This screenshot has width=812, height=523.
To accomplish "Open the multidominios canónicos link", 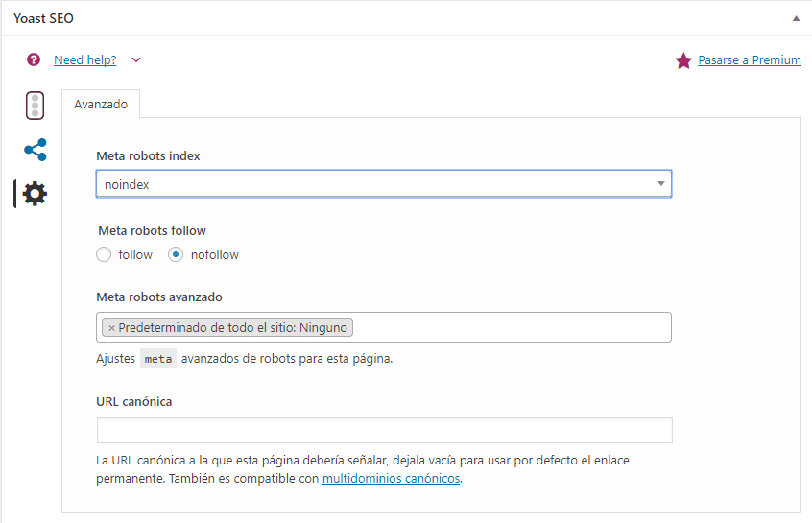I will click(391, 479).
